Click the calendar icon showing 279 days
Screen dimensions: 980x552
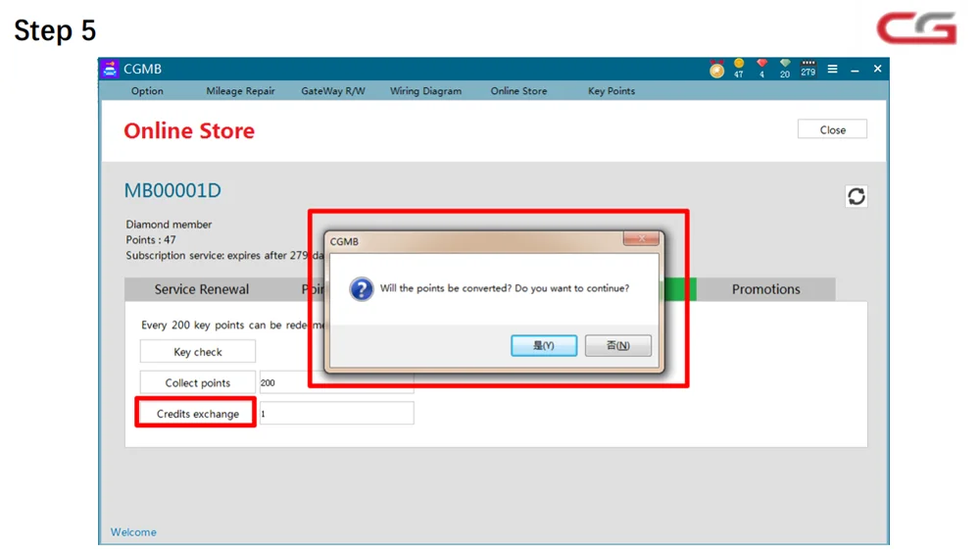(x=808, y=68)
